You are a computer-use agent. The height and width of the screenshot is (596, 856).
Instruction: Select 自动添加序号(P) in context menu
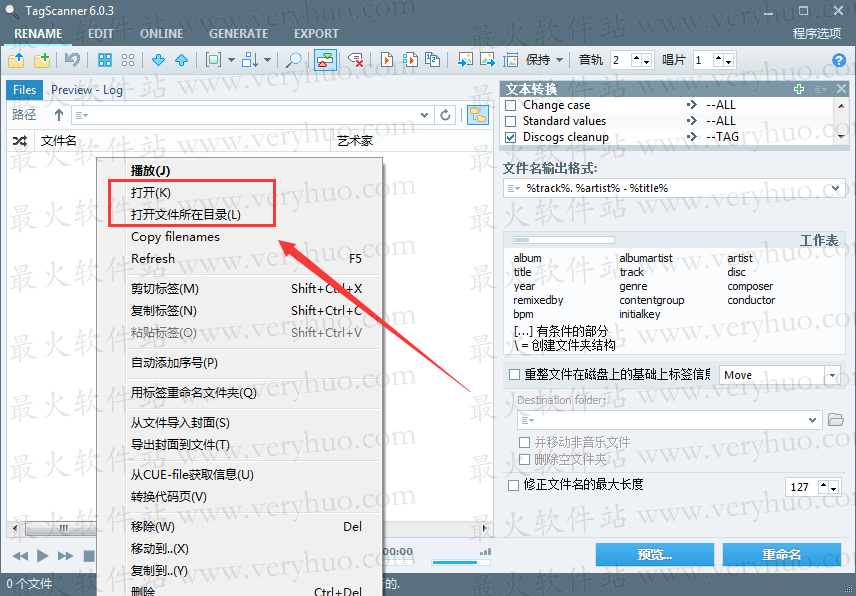240,363
